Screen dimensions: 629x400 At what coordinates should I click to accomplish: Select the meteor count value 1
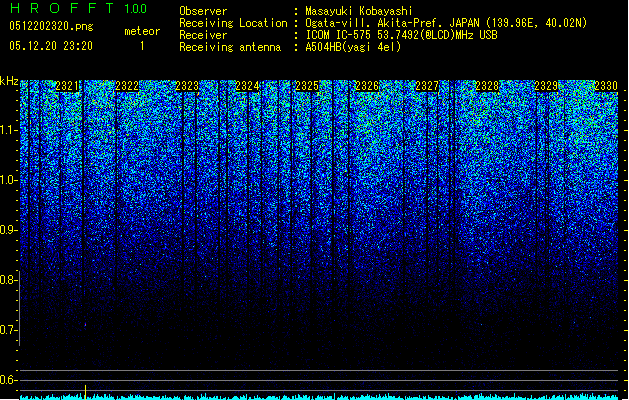tap(142, 46)
